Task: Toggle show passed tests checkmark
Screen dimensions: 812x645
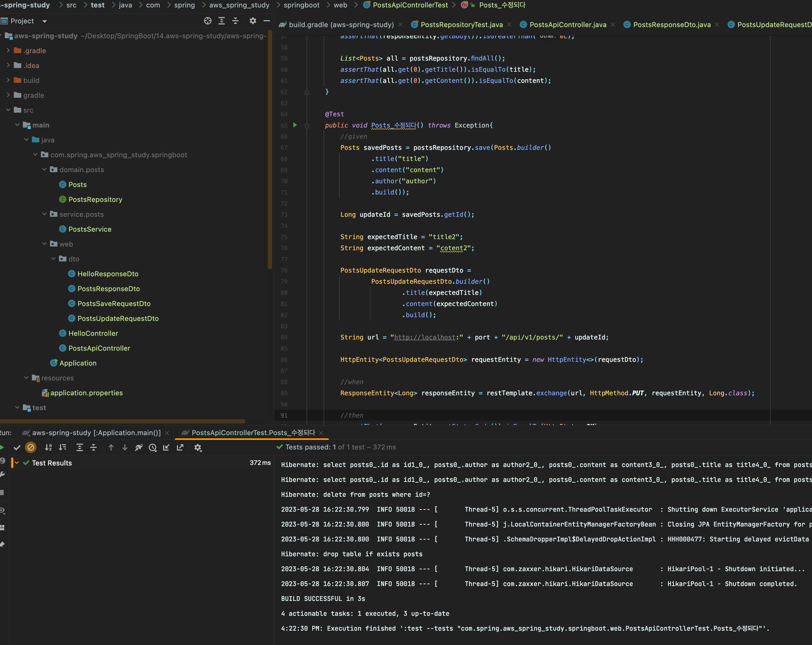Action: point(17,448)
